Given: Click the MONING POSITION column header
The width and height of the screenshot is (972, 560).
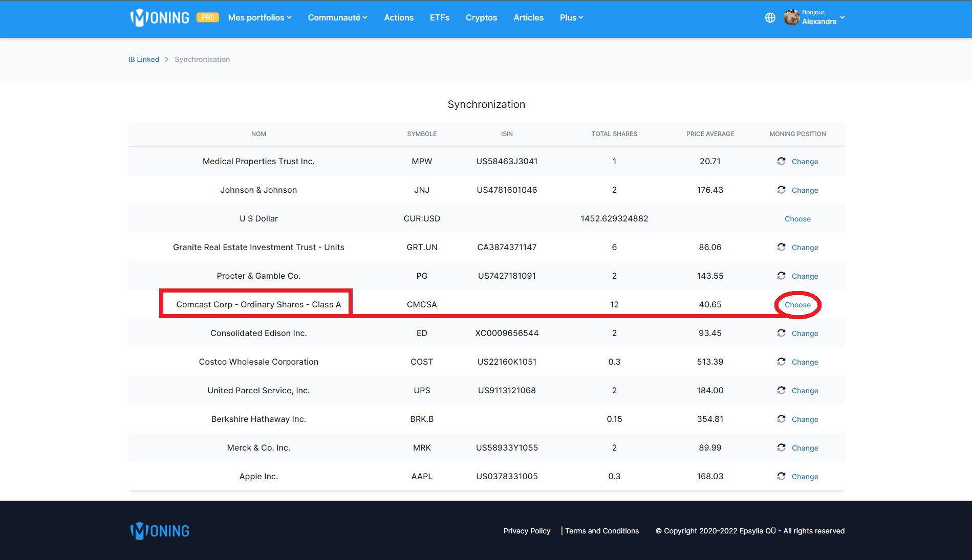Looking at the screenshot, I should pos(797,134).
